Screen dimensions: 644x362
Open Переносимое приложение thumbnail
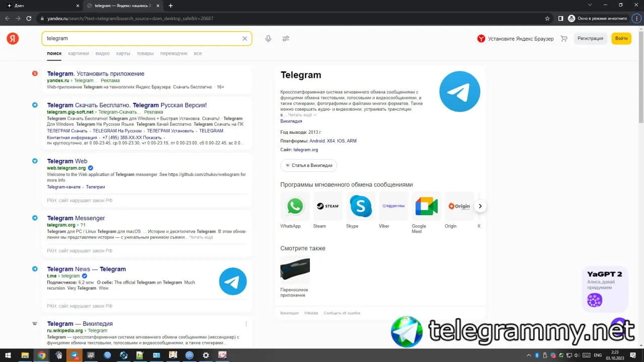tap(295, 270)
